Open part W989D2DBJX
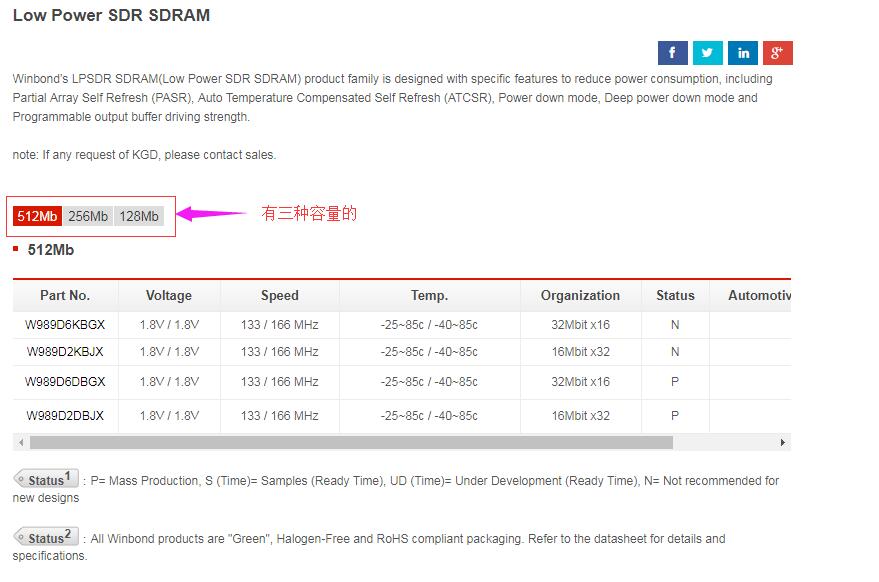Image resolution: width=879 pixels, height=582 pixels. (x=65, y=415)
